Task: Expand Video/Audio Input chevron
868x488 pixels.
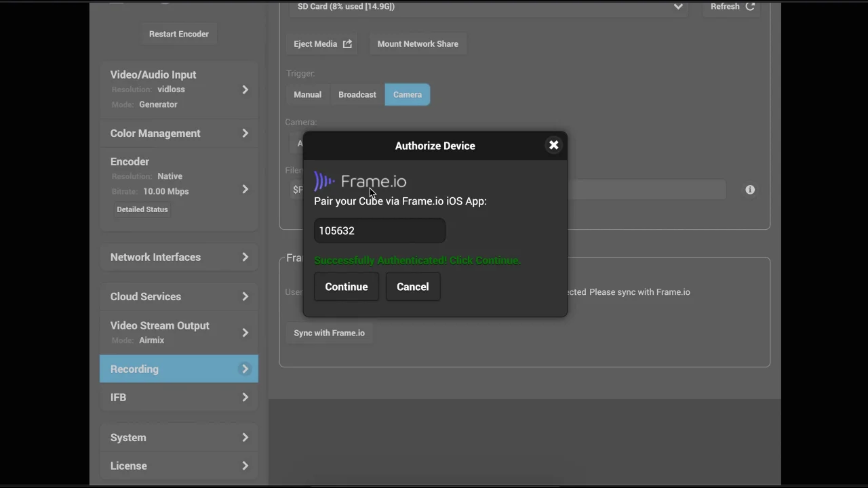Action: (x=245, y=89)
